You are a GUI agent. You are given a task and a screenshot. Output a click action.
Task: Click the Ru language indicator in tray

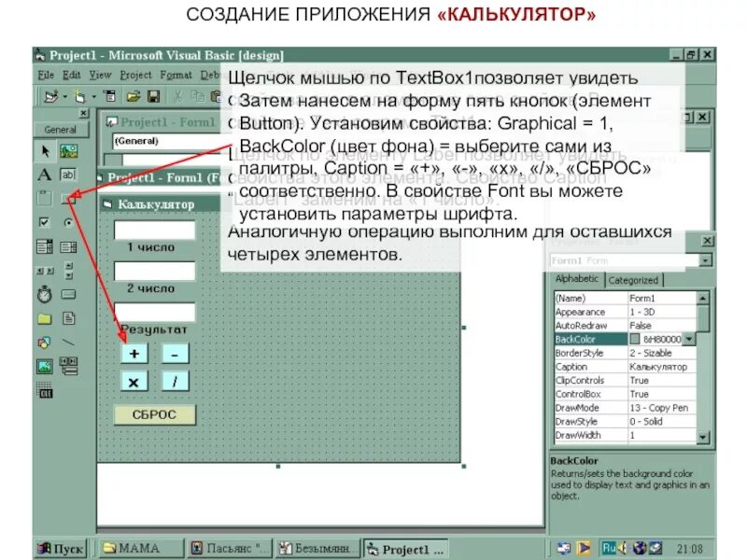[x=609, y=548]
